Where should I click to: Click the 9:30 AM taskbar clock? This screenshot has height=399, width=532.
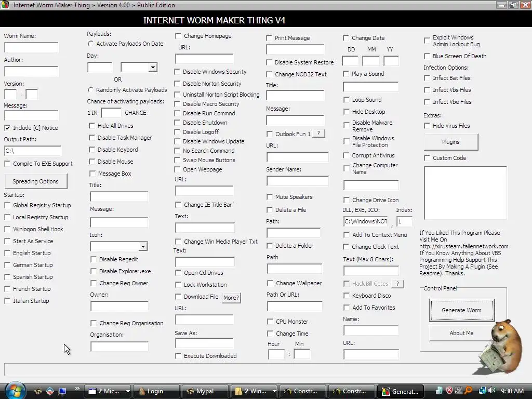pyautogui.click(x=512, y=391)
